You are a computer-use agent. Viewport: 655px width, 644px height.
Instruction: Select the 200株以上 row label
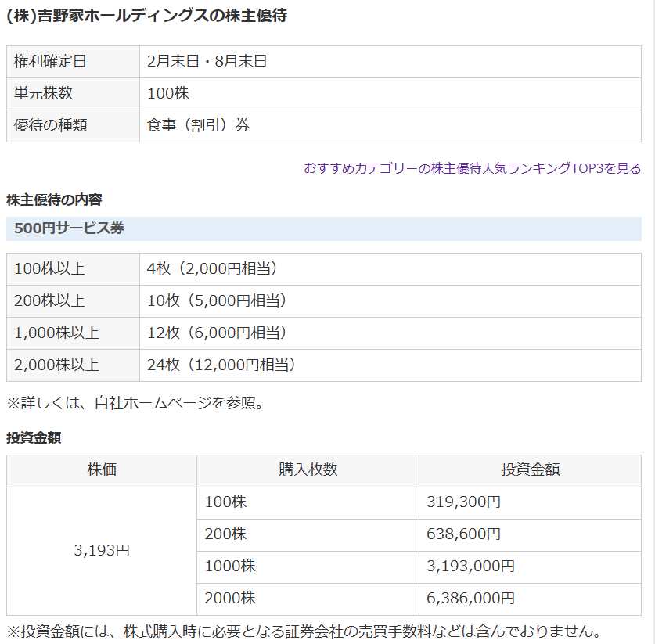coord(73,301)
